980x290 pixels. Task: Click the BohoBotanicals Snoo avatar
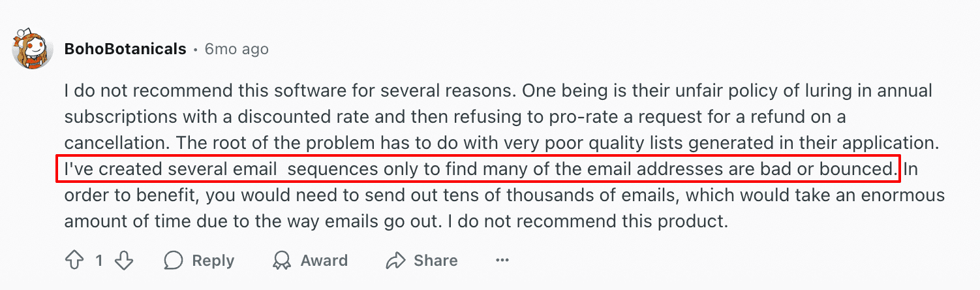click(x=31, y=49)
